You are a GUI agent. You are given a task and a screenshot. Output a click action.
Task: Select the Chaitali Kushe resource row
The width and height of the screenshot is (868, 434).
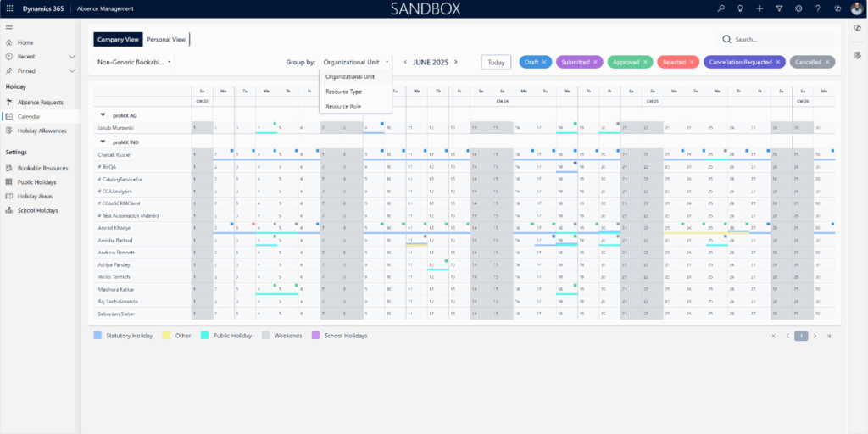point(464,154)
